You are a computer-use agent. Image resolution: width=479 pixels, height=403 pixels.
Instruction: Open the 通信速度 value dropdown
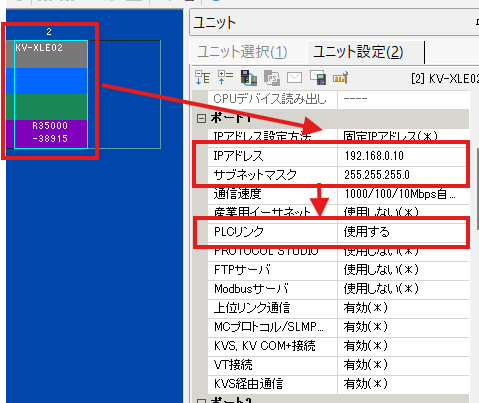coord(400,194)
